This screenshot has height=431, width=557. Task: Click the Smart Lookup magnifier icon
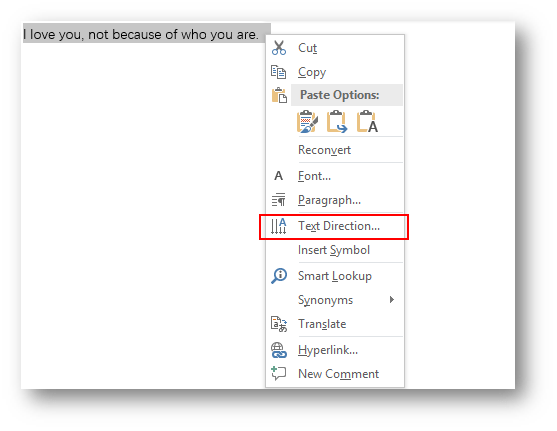[x=279, y=276]
